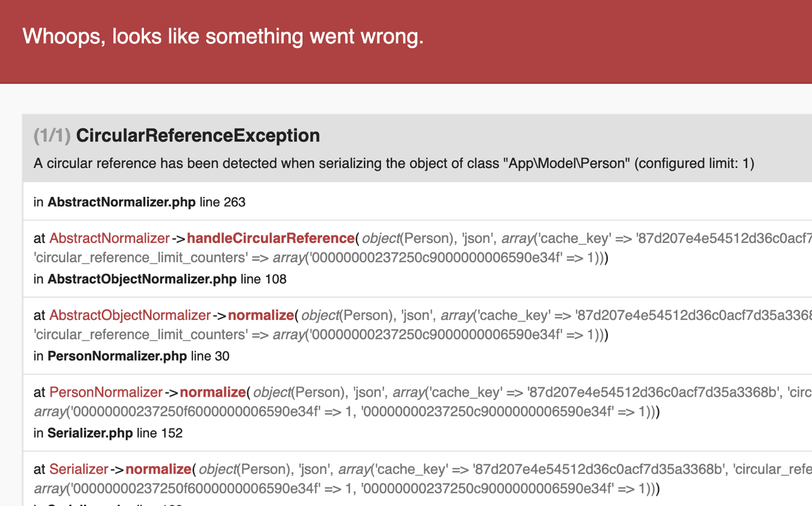Click AbstractObjectNormalizer.php line 108 text
The height and width of the screenshot is (506, 812).
[x=160, y=279]
